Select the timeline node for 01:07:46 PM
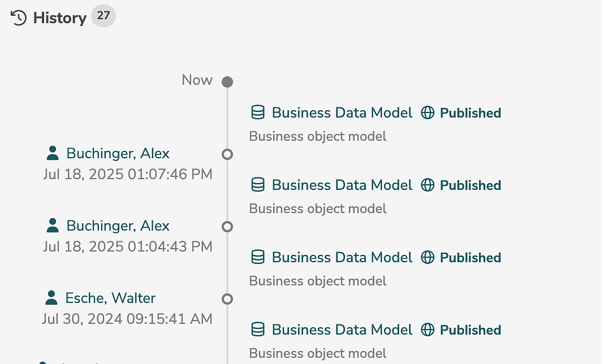Image resolution: width=604 pixels, height=364 pixels. click(x=227, y=154)
